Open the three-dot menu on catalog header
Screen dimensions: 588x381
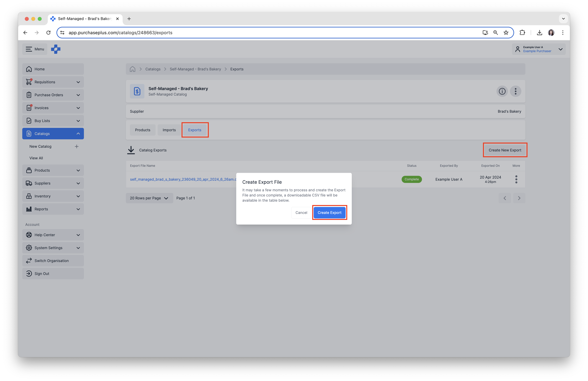[x=516, y=91]
